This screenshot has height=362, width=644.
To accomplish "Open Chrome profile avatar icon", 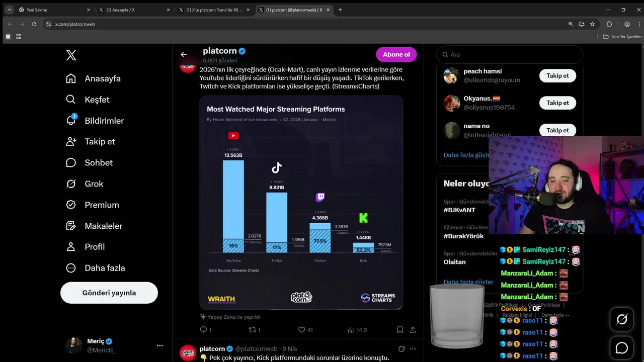I will point(627,24).
